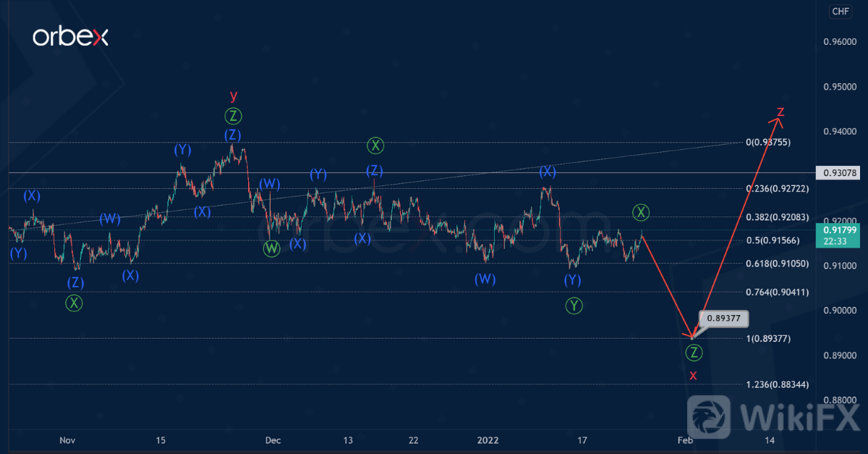Viewport: 868px width, 454px height.
Task: Click the 0.236(0.92722) Fibonacci level label
Action: (778, 188)
